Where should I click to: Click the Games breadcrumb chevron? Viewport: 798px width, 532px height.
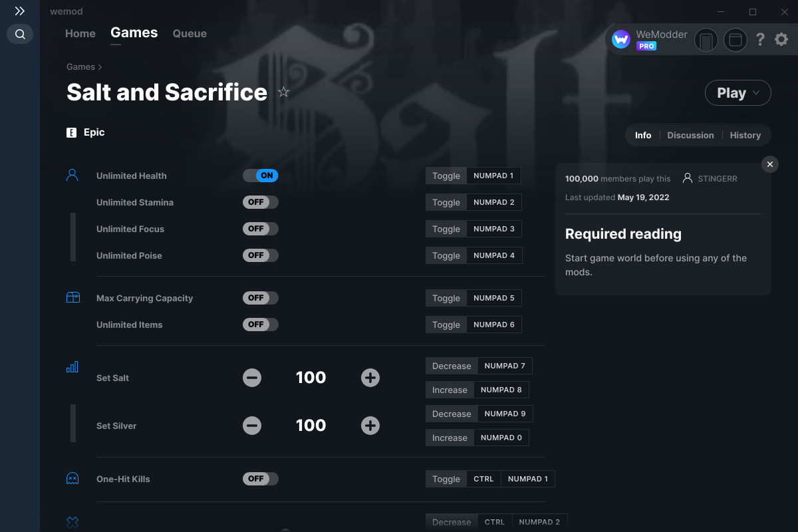100,67
